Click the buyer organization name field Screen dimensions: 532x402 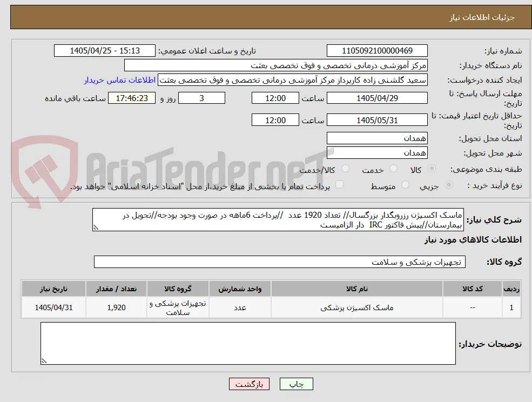tap(275, 65)
